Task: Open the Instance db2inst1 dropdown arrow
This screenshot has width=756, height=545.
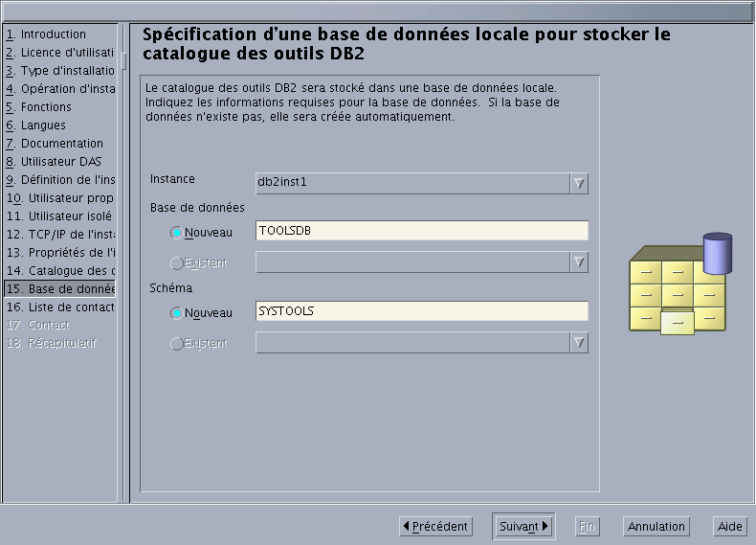Action: pos(579,184)
